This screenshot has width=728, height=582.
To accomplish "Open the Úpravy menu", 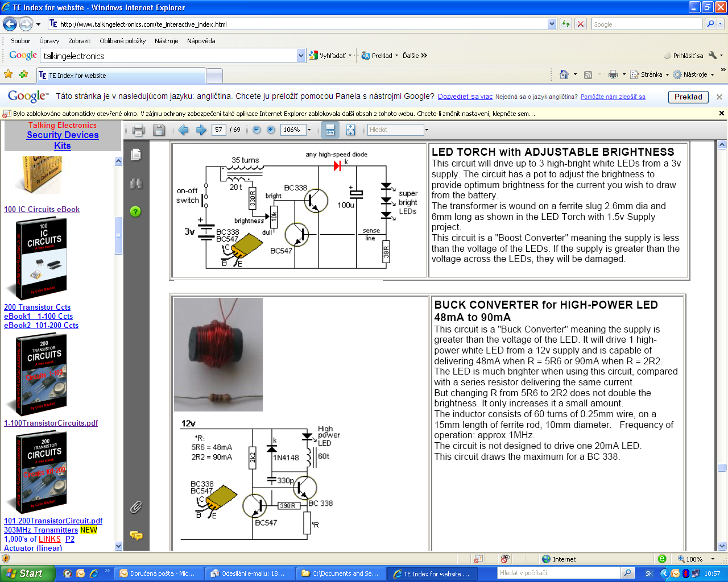I will (x=49, y=41).
